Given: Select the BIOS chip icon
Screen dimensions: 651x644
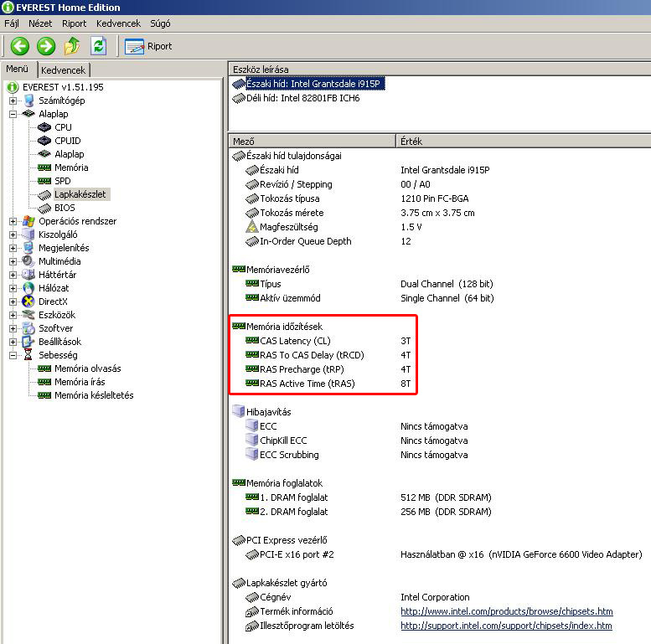Looking at the screenshot, I should [44, 208].
